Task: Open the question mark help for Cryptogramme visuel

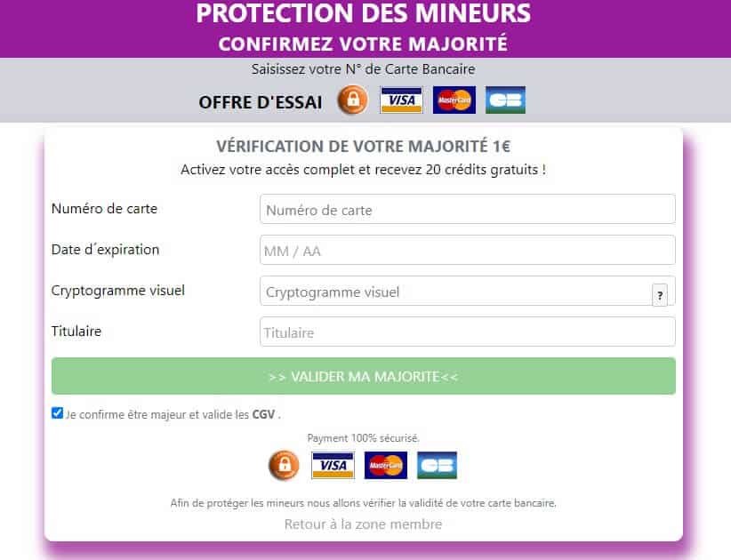Action: (x=660, y=295)
